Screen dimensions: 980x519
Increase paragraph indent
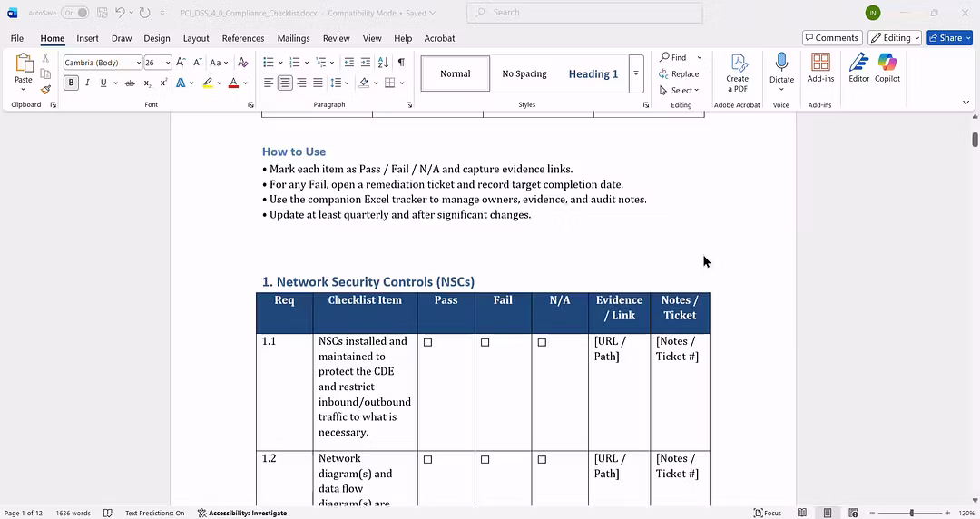click(365, 63)
